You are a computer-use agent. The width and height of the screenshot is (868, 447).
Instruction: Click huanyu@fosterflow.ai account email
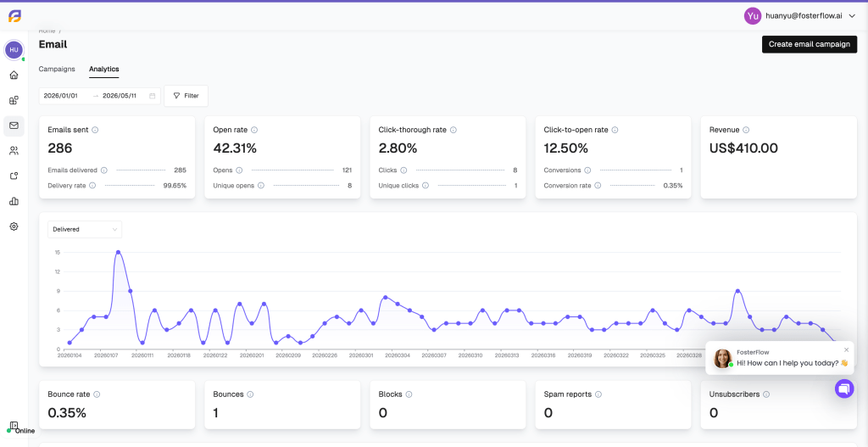point(804,16)
